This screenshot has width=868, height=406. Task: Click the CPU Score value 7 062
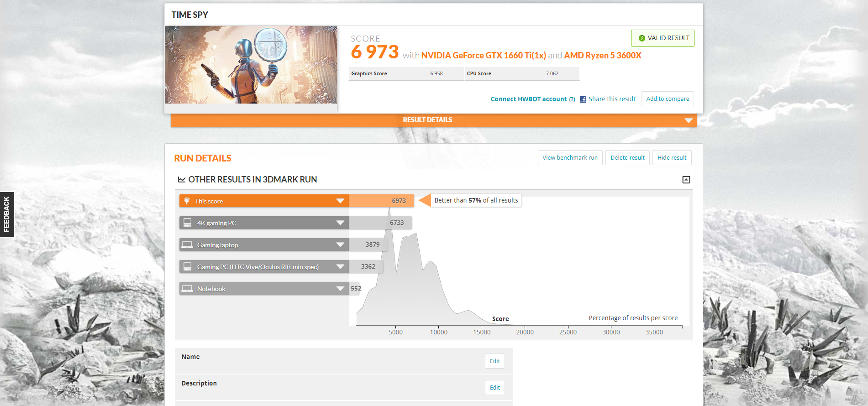click(x=552, y=73)
